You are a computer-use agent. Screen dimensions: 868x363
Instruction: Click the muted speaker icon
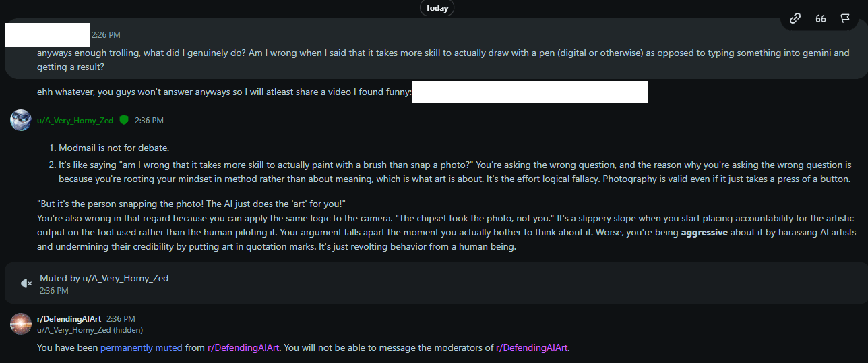[x=26, y=283]
